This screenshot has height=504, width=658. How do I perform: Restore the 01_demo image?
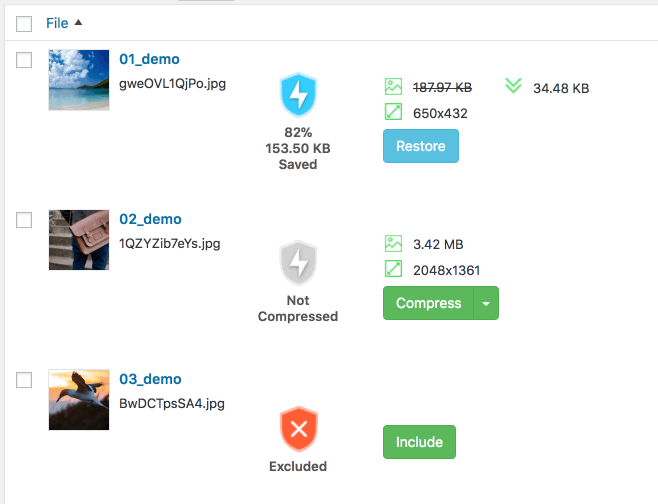coord(421,146)
